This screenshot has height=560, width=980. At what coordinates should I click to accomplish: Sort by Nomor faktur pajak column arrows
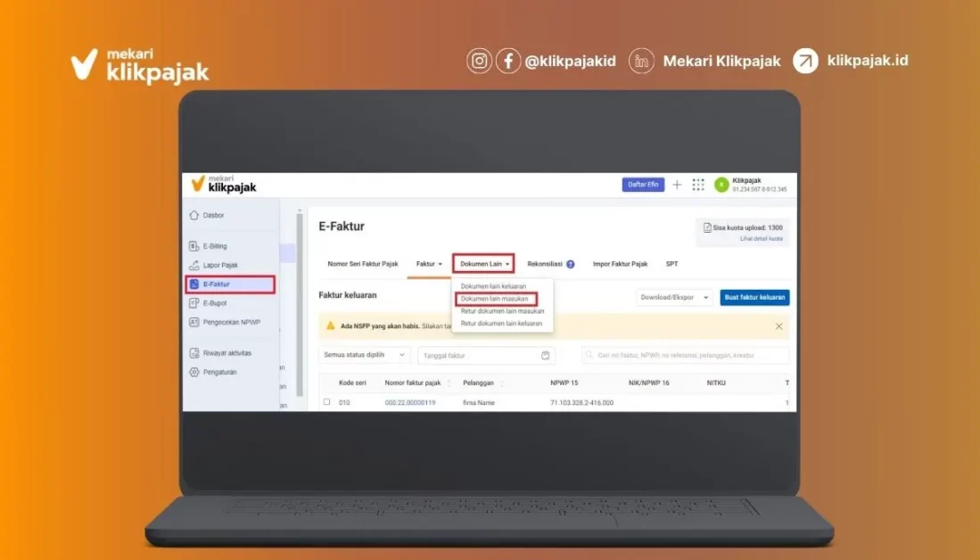click(x=449, y=383)
